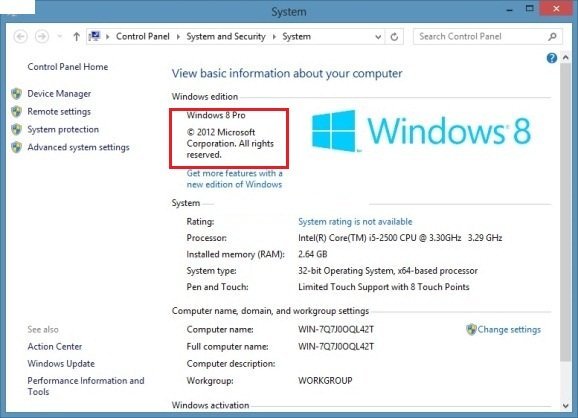Maximize the System window

[529, 9]
